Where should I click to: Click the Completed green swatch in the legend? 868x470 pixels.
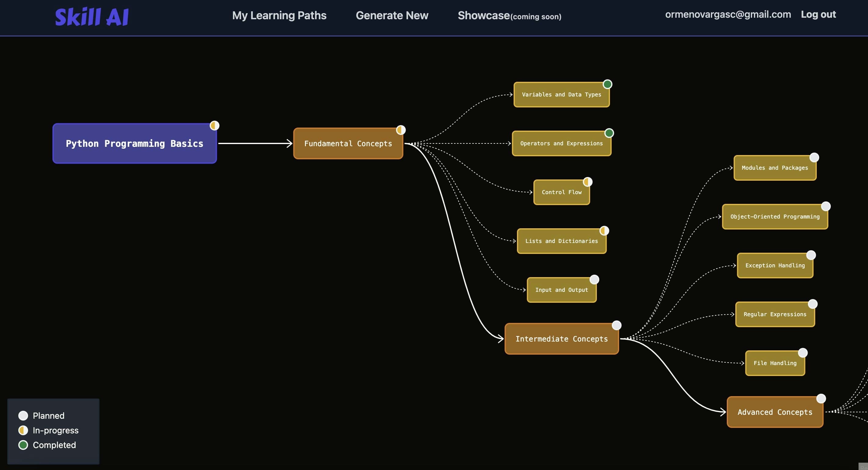click(x=23, y=445)
